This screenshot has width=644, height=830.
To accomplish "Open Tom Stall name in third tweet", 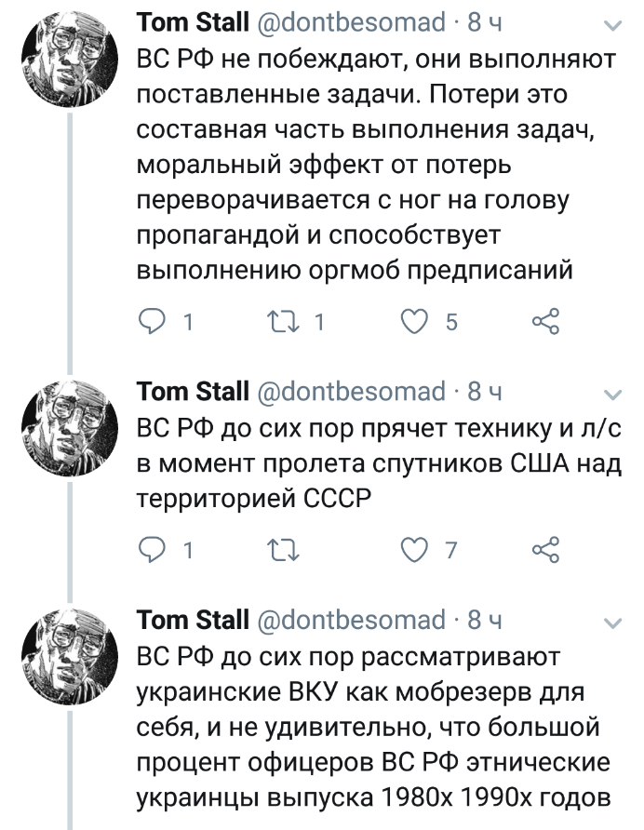I will pyautogui.click(x=193, y=621).
